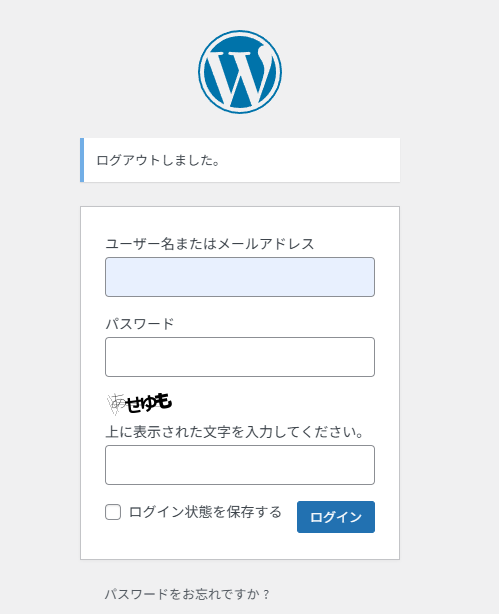Click the faint あ in the CAPTCHA
Screen dimensions: 499x614
(117, 402)
